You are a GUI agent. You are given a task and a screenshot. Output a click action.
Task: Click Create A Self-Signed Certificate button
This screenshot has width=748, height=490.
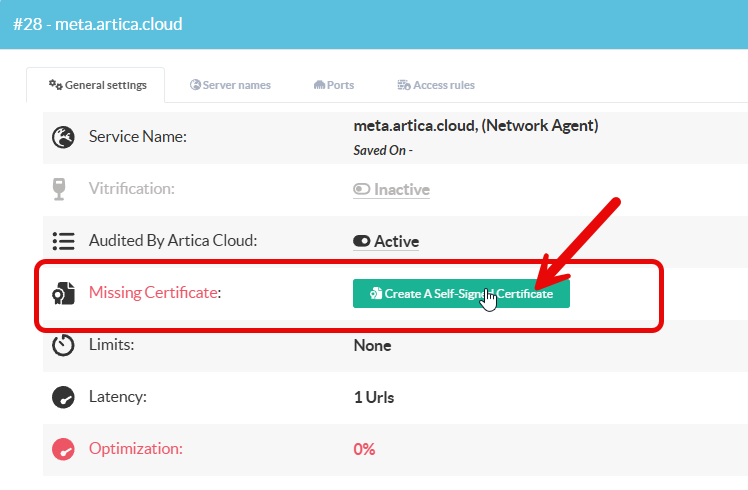click(461, 294)
